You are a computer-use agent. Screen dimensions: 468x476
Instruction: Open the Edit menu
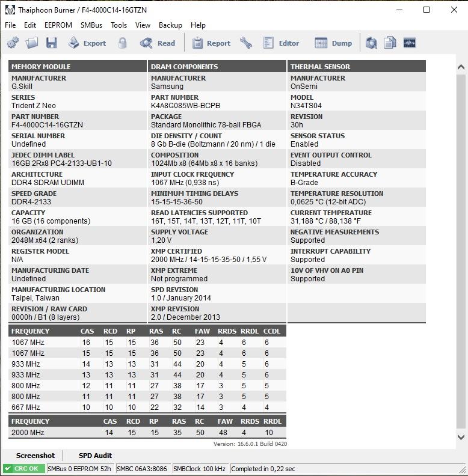click(30, 25)
